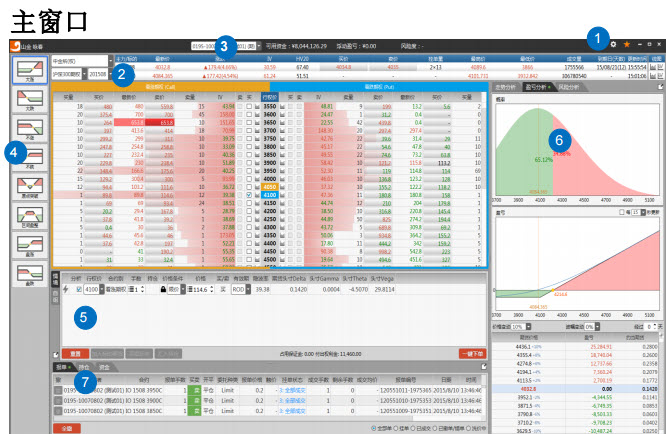Click the red 重置 button

point(75,354)
